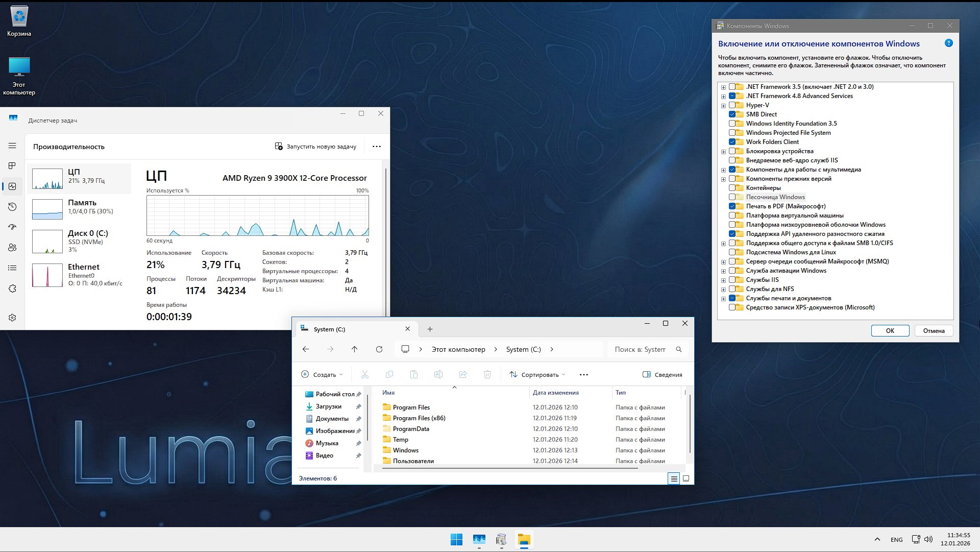Click the OK button in Компоненты Windows
The image size is (980, 552).
point(890,331)
